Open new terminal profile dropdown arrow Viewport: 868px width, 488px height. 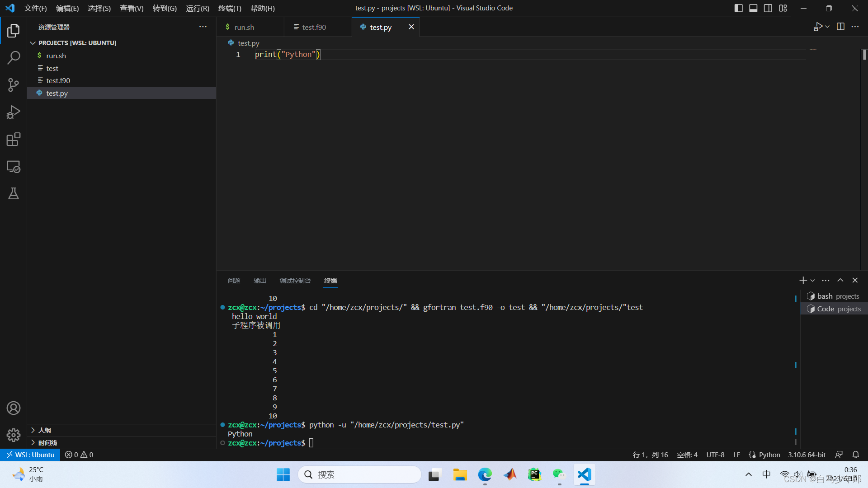click(812, 280)
